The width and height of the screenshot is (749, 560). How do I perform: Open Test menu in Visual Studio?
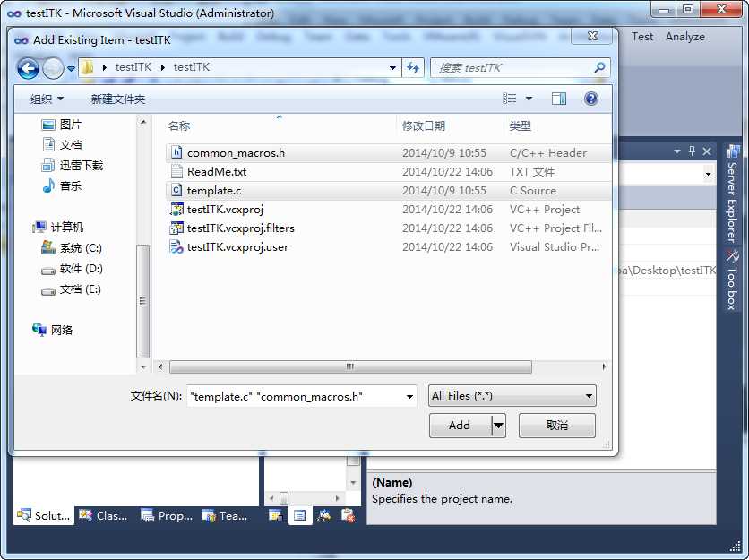[x=642, y=37]
